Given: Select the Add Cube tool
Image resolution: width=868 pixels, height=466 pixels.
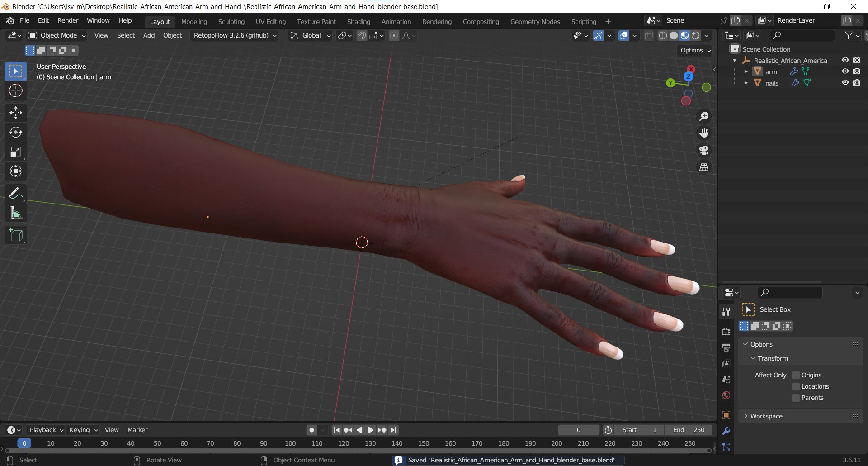Looking at the screenshot, I should pos(16,235).
